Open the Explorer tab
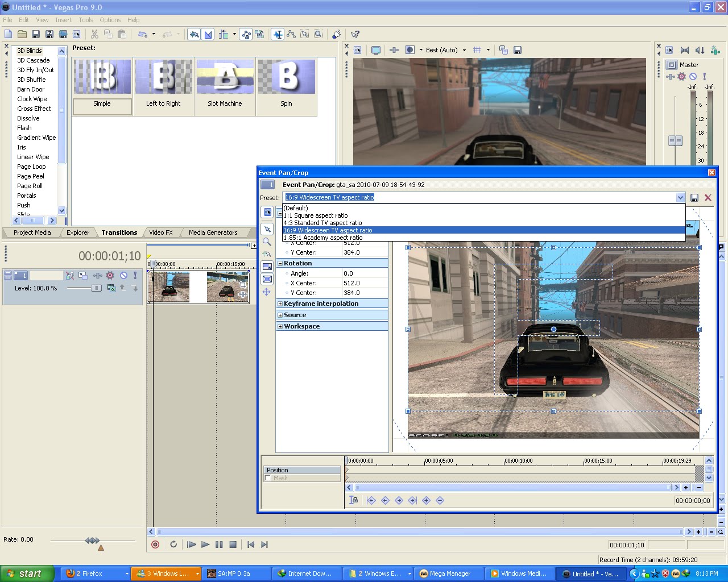The image size is (728, 582). point(78,232)
